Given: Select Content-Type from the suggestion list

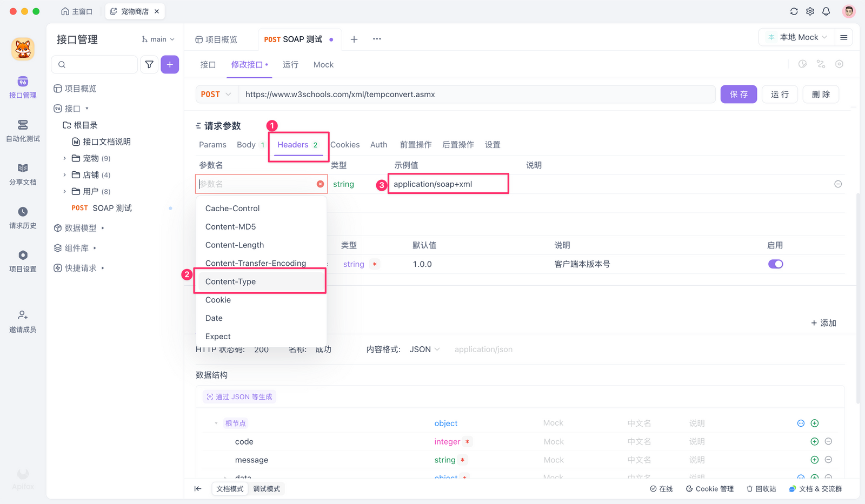Looking at the screenshot, I should (x=231, y=281).
